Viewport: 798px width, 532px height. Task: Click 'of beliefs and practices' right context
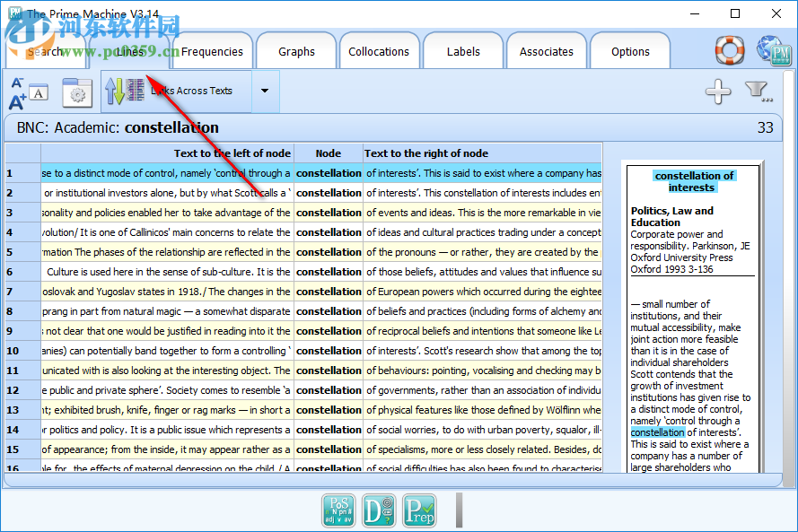[x=482, y=311]
